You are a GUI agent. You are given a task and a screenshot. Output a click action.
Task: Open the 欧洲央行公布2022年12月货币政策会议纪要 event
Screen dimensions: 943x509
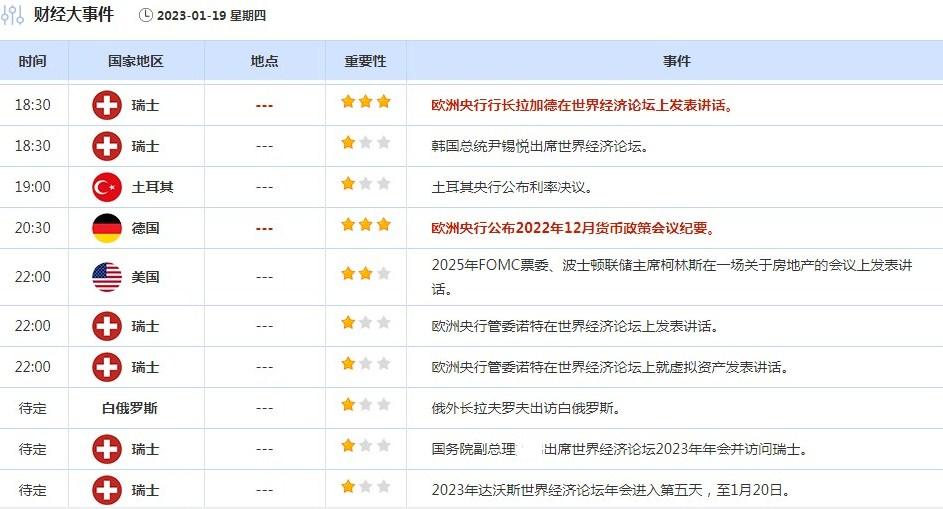coord(574,228)
